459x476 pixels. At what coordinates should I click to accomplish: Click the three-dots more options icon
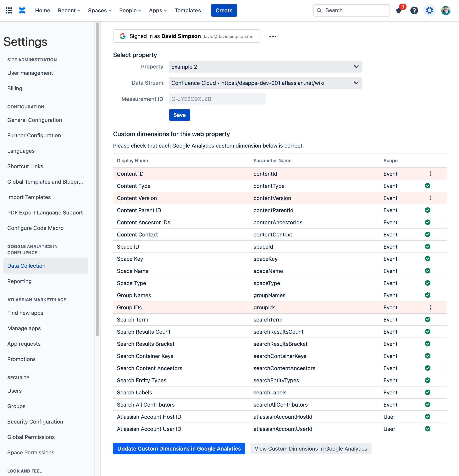(x=273, y=37)
